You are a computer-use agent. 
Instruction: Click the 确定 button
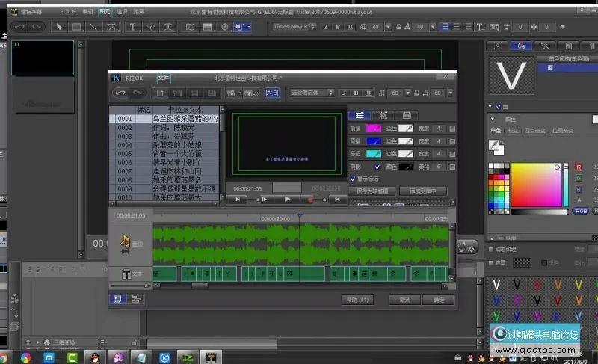tap(438, 300)
